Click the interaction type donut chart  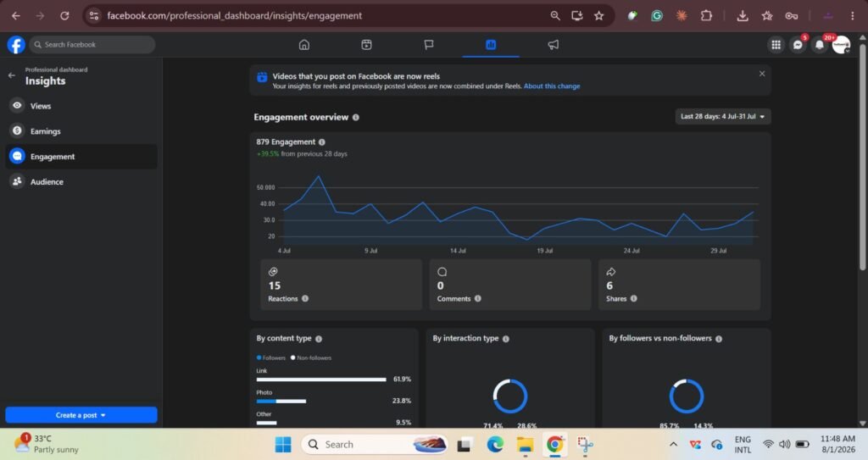click(509, 396)
